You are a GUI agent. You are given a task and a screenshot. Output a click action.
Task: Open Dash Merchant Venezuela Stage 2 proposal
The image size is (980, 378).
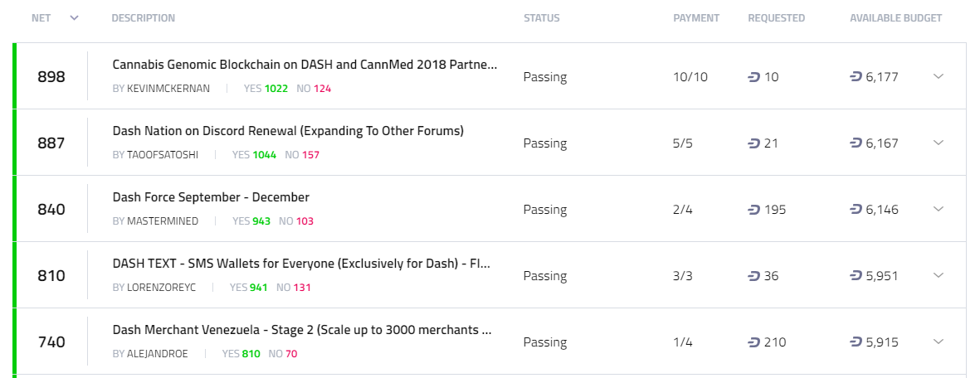pyautogui.click(x=302, y=330)
